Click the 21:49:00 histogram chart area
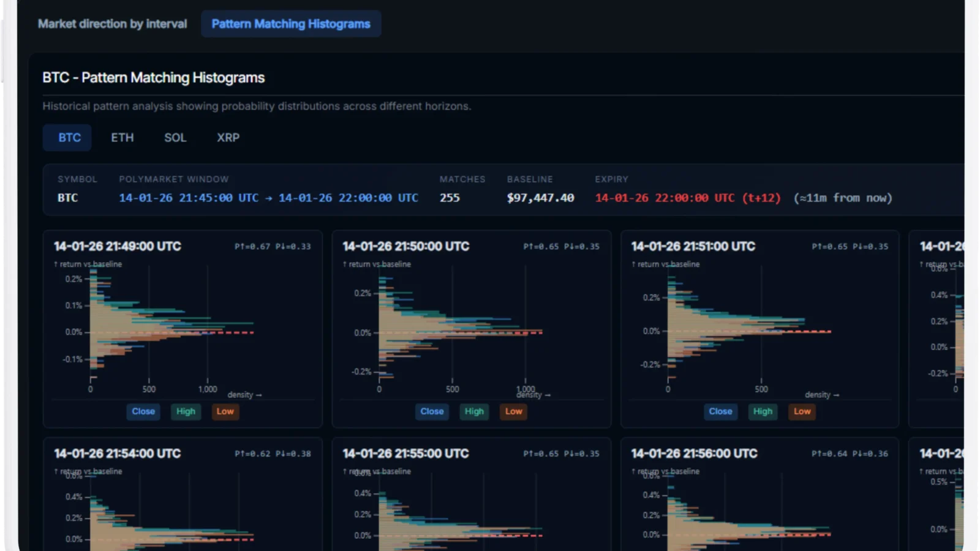The image size is (980, 551). (172, 325)
